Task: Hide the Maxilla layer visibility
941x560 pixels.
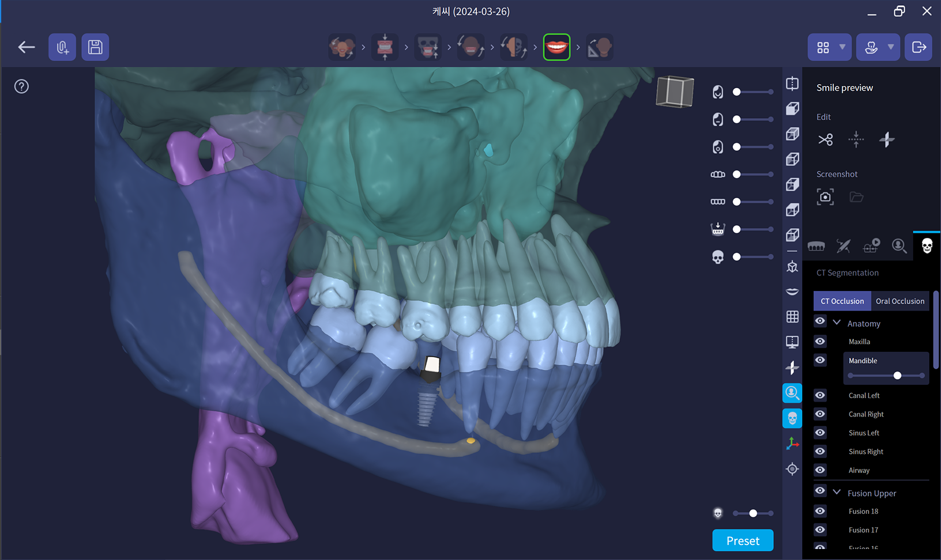Action: point(820,342)
